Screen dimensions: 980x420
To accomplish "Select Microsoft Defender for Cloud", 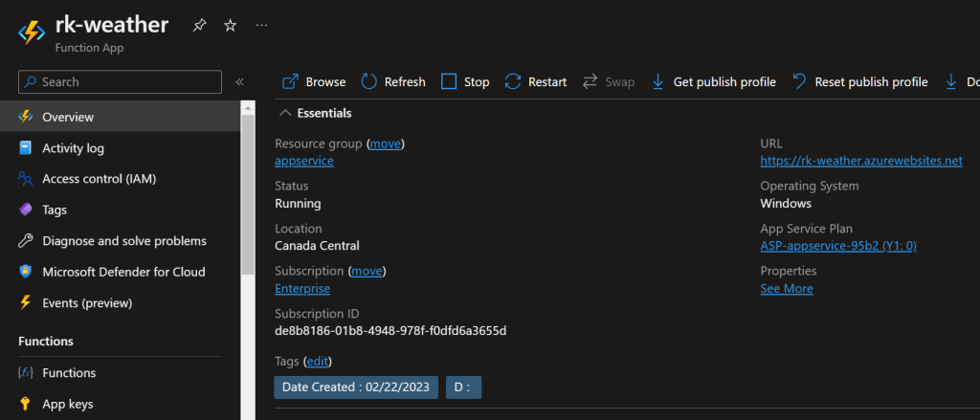I will click(x=123, y=272).
